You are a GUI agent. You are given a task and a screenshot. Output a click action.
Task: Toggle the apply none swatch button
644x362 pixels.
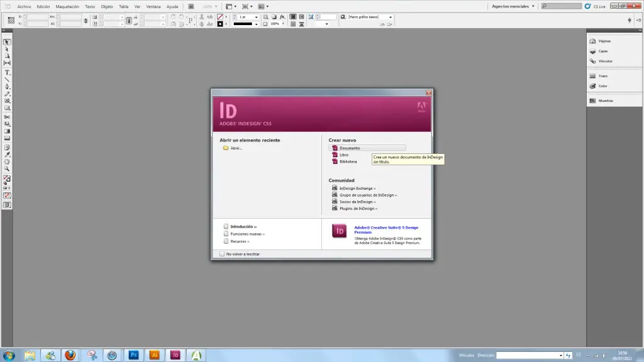7,196
